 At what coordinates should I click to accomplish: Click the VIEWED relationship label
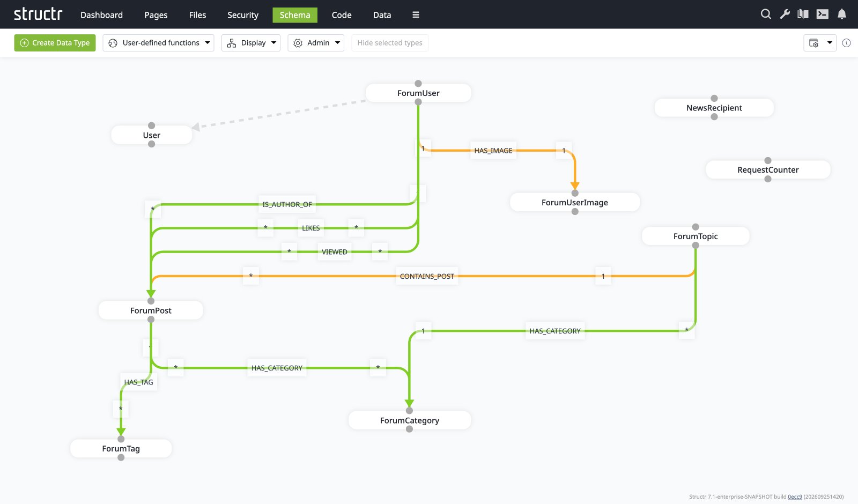335,251
